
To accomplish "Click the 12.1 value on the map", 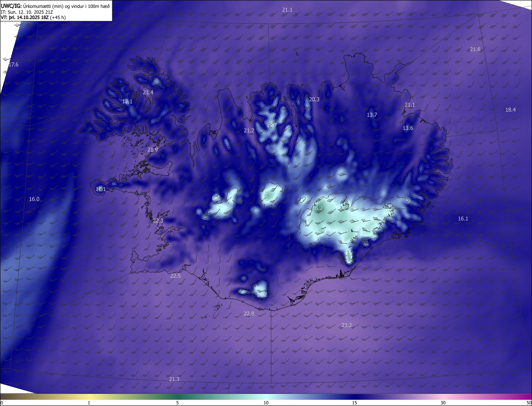I will coord(127,102).
